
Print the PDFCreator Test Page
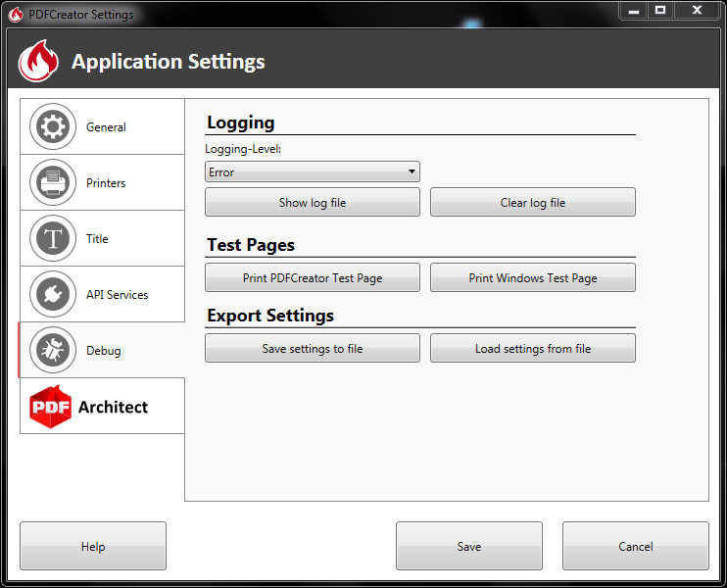click(x=312, y=277)
